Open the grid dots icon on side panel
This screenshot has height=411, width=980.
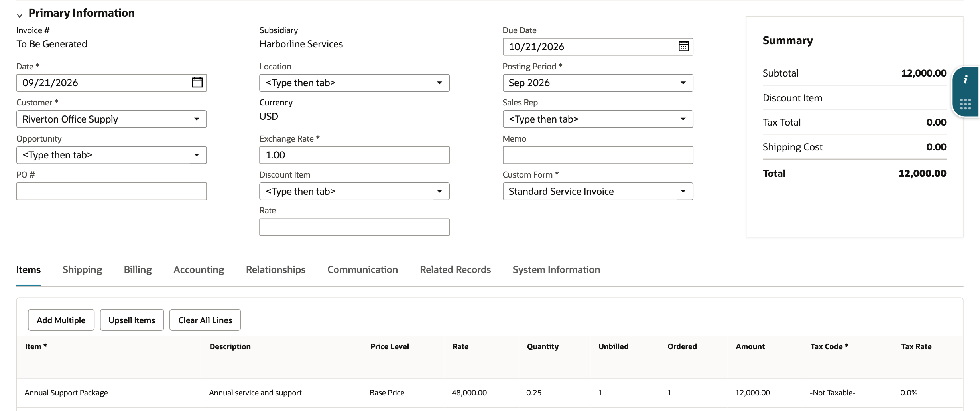tap(965, 104)
